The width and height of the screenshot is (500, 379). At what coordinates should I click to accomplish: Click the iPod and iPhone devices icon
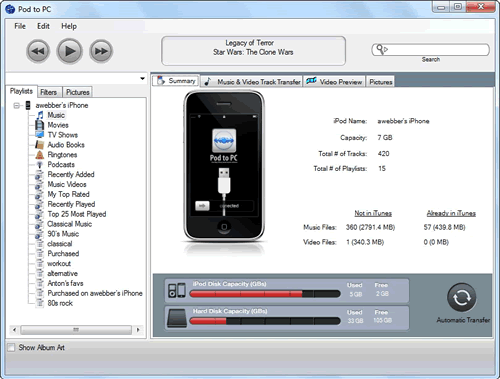point(177,291)
